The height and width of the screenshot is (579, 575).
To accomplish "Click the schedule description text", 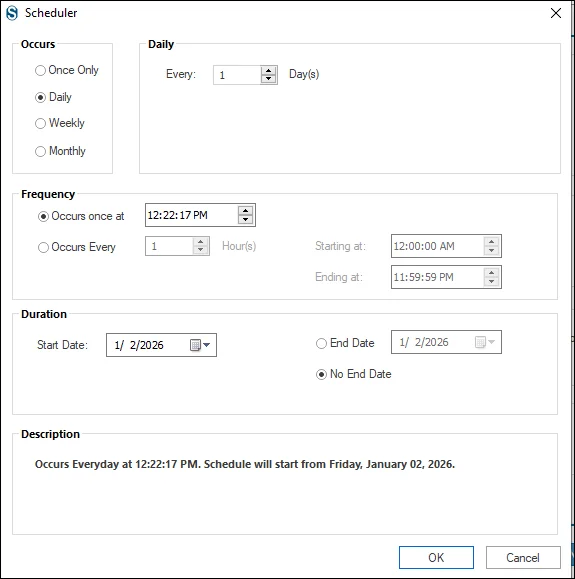I will pos(245,464).
